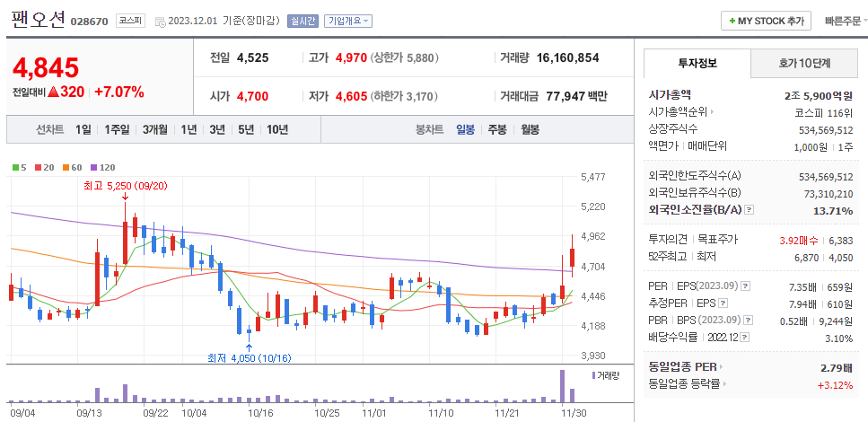Viewport: 868px width, 422px height.
Task: Select the 주봉 candle chart
Action: [x=496, y=130]
